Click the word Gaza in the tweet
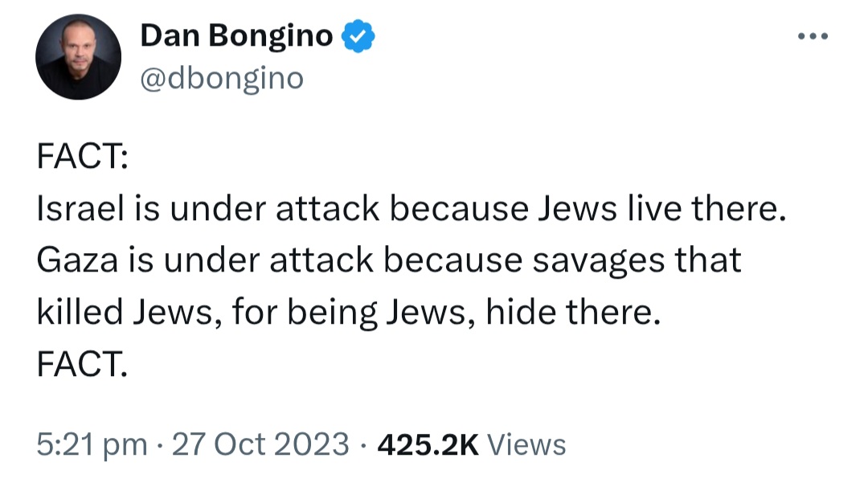 coord(77,261)
